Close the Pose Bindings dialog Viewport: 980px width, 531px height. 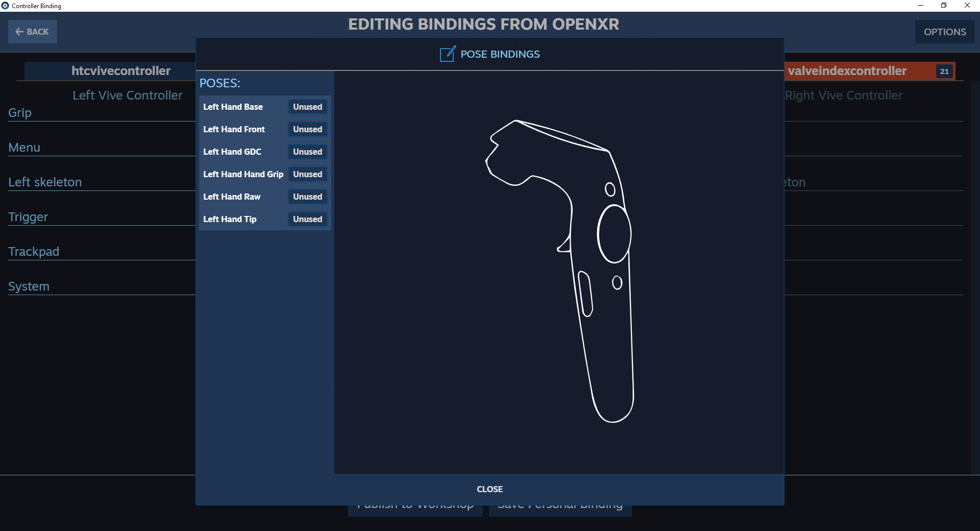[x=490, y=489]
